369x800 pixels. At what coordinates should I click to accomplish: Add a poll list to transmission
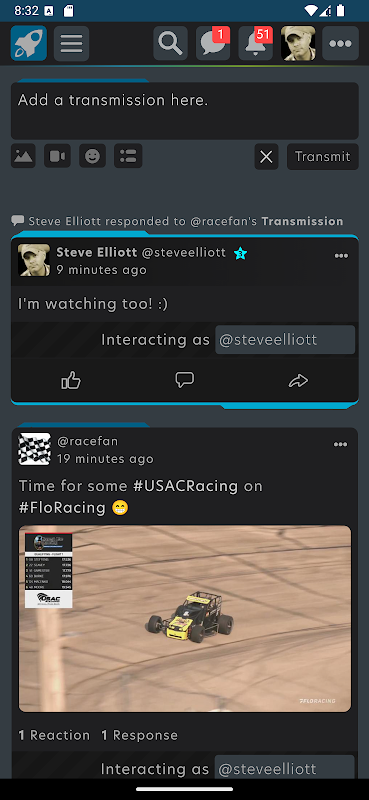coord(128,156)
